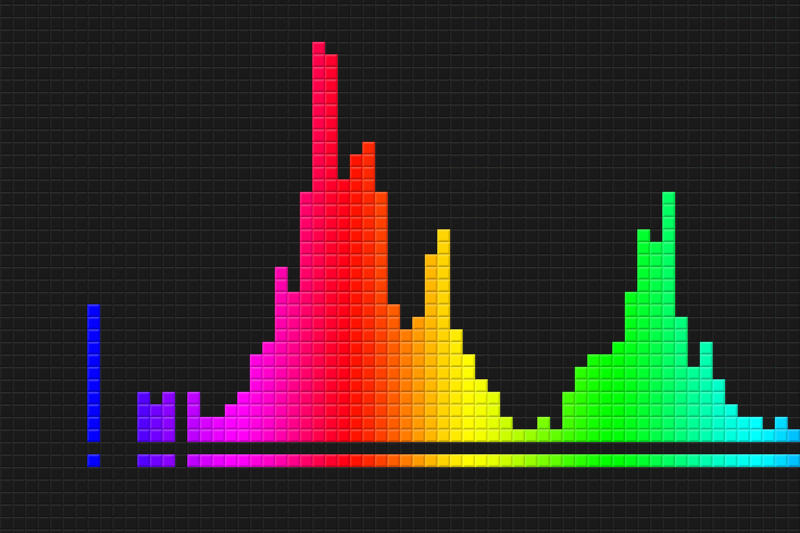Viewport: 800px width, 533px height.
Task: Pick the cyan end of the bottom hue strip
Action: coord(780,460)
